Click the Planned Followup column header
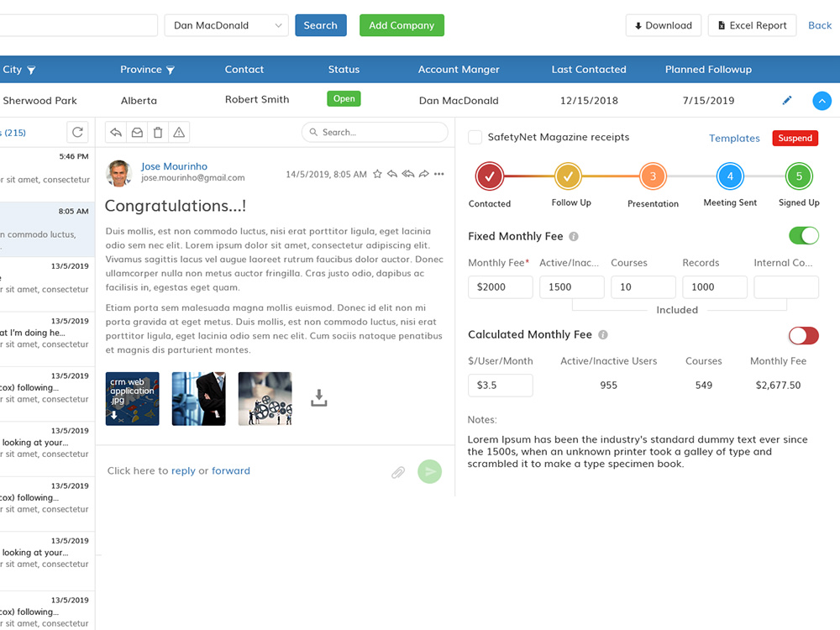 (x=708, y=70)
